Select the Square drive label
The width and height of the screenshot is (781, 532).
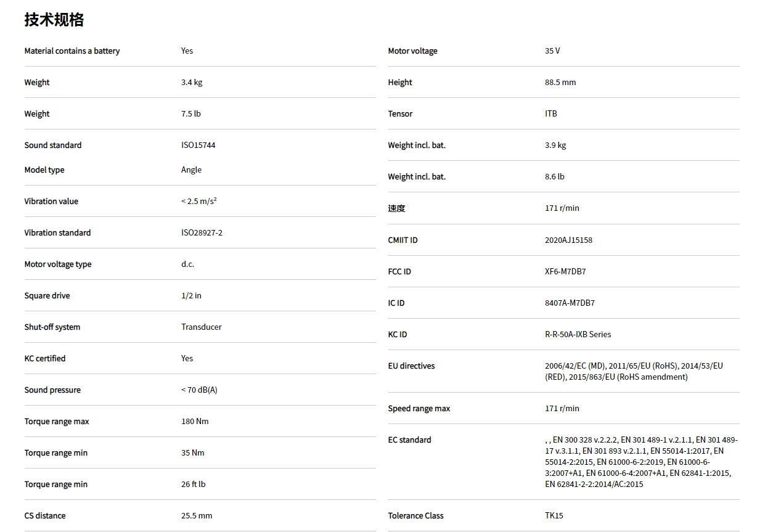tap(47, 296)
